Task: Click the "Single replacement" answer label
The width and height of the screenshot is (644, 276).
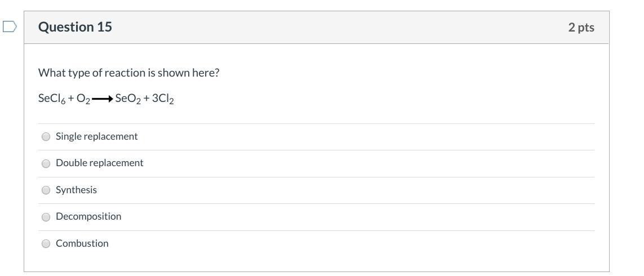Action: click(x=96, y=136)
